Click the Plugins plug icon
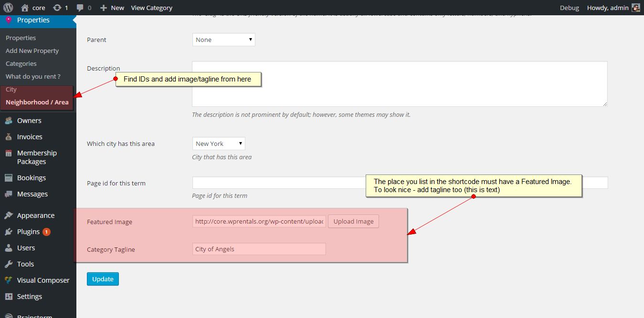This screenshot has height=318, width=644. coord(9,232)
